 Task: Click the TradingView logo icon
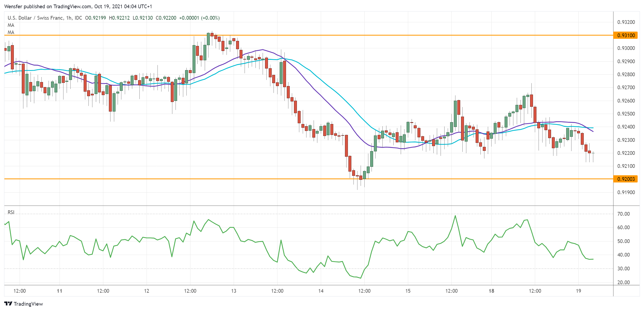coord(8,304)
